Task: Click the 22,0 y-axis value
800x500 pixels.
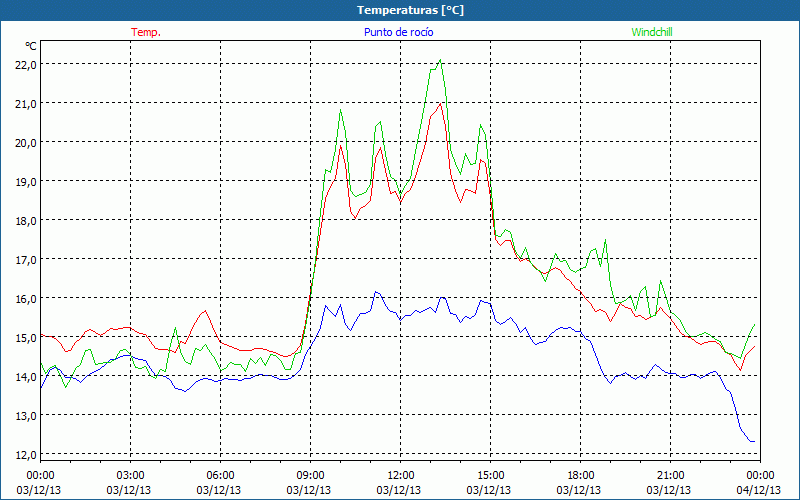Action: (x=26, y=65)
